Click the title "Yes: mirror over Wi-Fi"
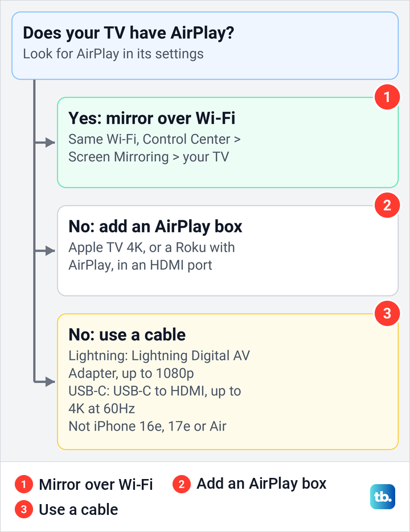Viewport: 410px width, 532px height. (151, 118)
